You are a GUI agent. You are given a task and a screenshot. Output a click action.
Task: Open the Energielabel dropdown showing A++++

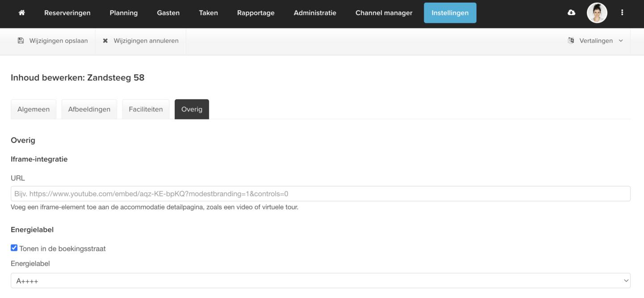point(320,281)
